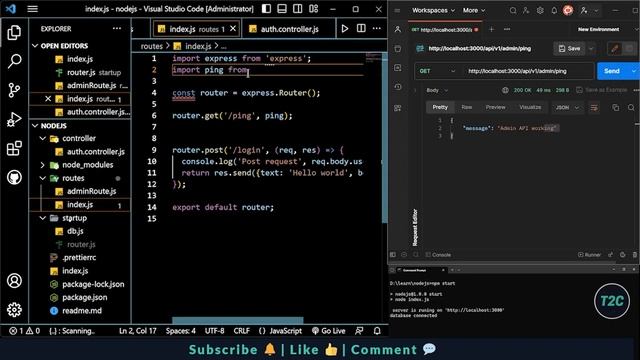Open the GitHub view in activity bar
Viewport: 640px width, 360px height.
(14, 178)
